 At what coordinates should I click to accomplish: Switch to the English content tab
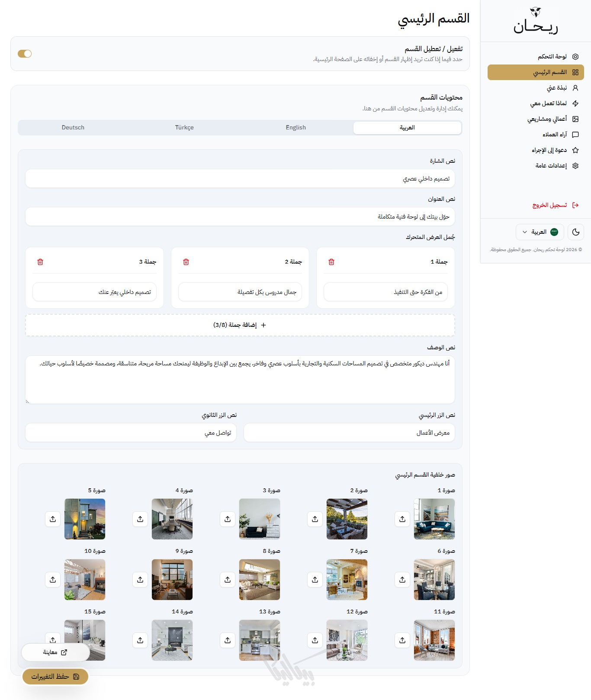pyautogui.click(x=295, y=128)
